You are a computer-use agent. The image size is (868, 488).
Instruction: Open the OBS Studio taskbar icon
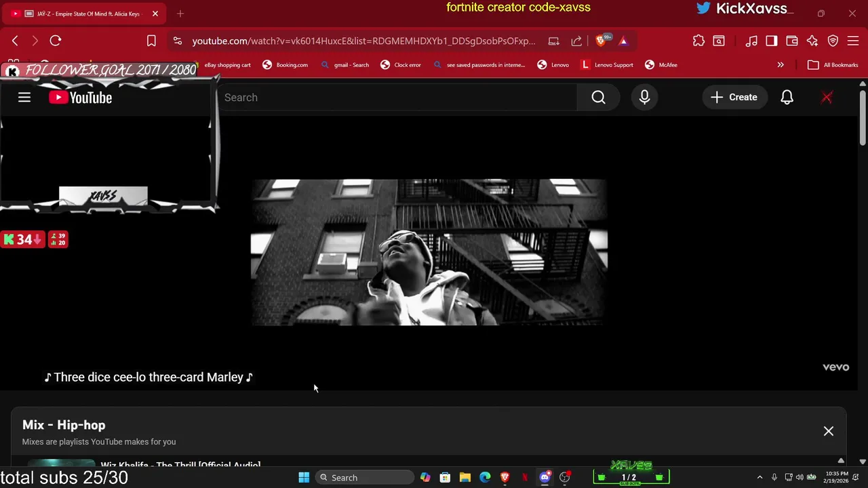tap(565, 478)
